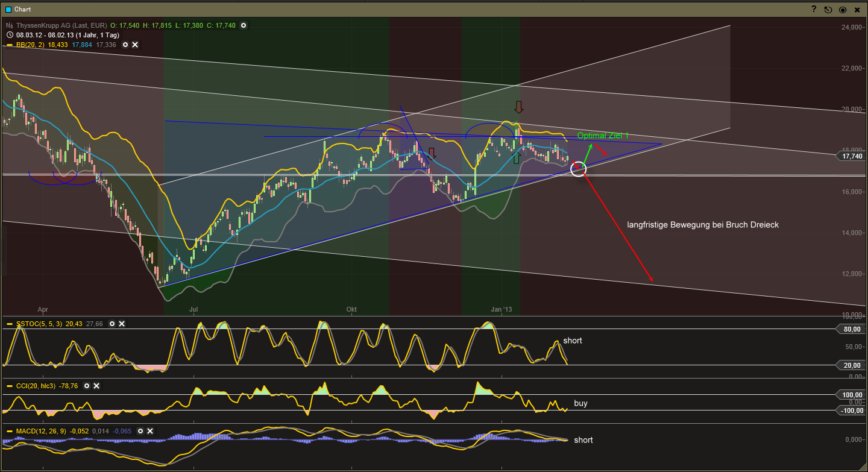868x472 pixels.
Task: Click the 24,000 price axis label
Action: pyautogui.click(x=853, y=27)
